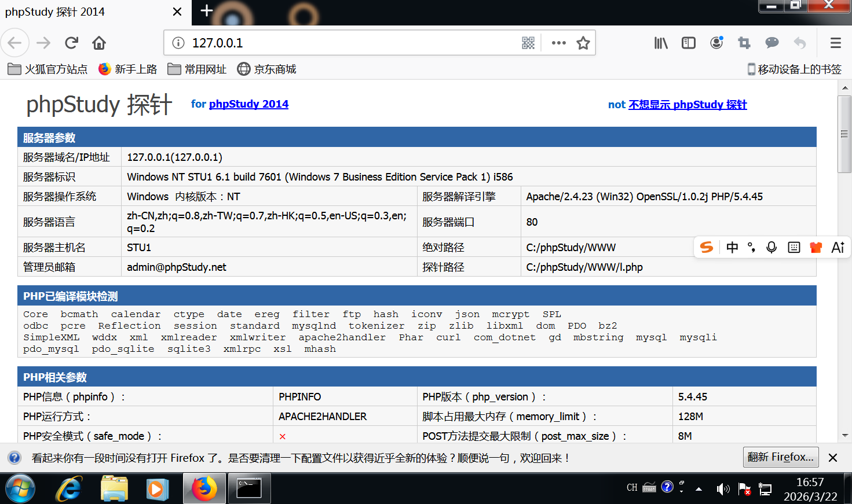
Task: Click the 服务器参数 section header
Action: click(417, 137)
